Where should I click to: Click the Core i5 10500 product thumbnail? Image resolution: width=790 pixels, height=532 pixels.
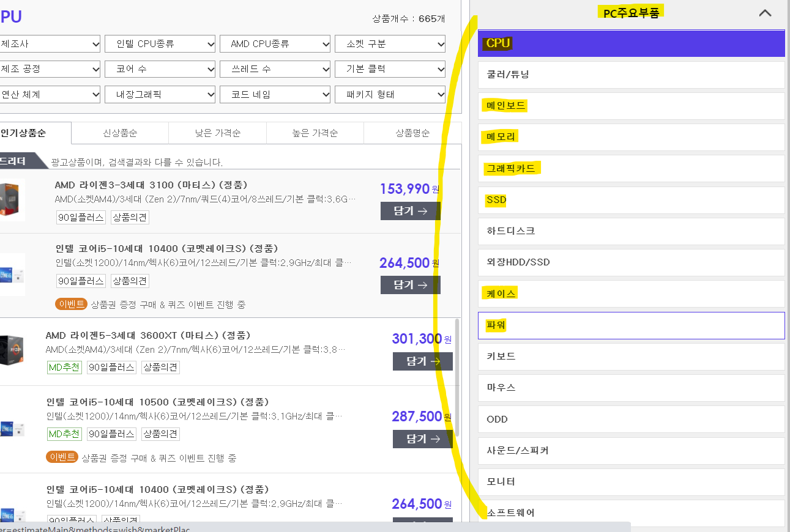tap(12, 429)
